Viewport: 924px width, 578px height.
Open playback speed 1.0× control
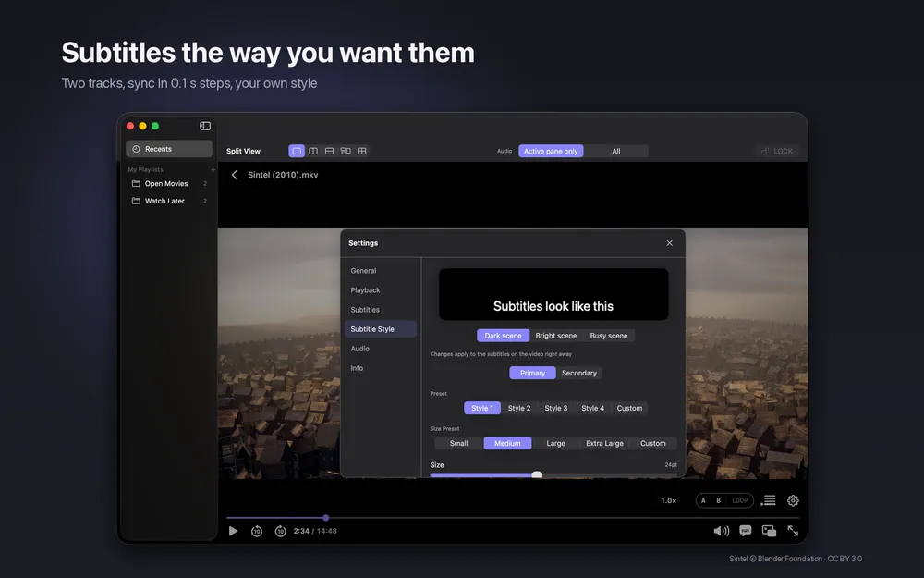coord(668,500)
